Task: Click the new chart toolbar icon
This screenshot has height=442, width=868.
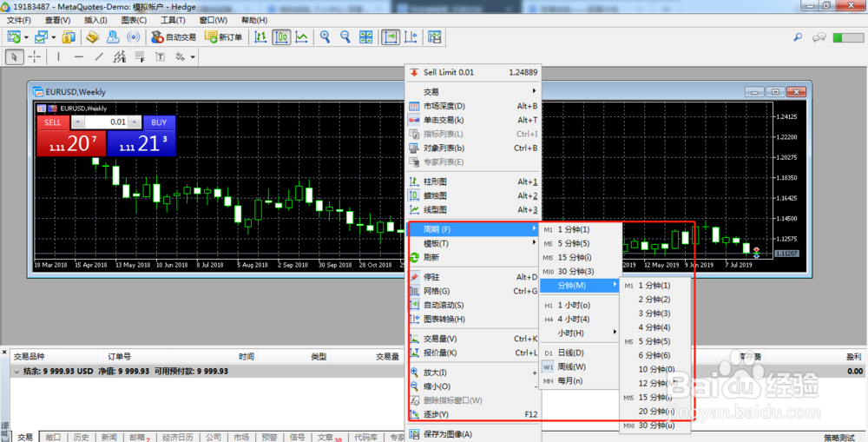Action: [x=13, y=37]
